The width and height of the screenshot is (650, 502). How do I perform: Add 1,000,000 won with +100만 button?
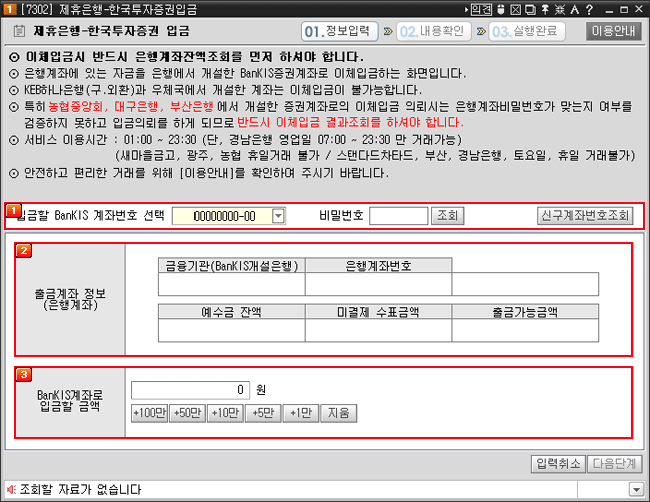pyautogui.click(x=149, y=413)
